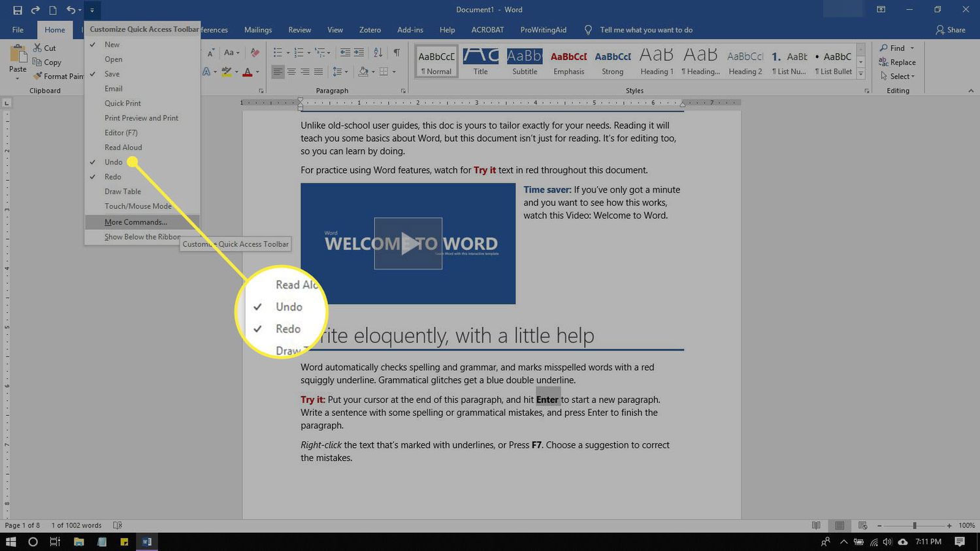This screenshot has height=551, width=980.
Task: Click the Undo arrow icon in title bar
Action: [x=71, y=10]
